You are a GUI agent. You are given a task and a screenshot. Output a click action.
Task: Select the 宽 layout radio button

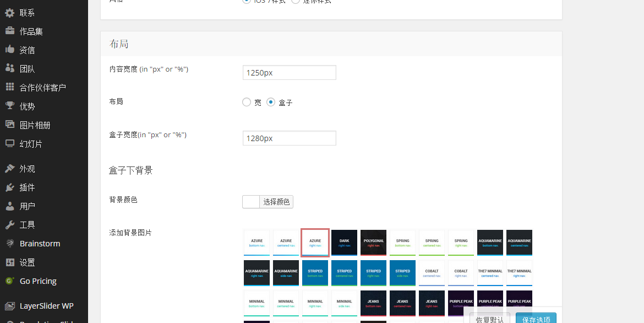point(247,102)
